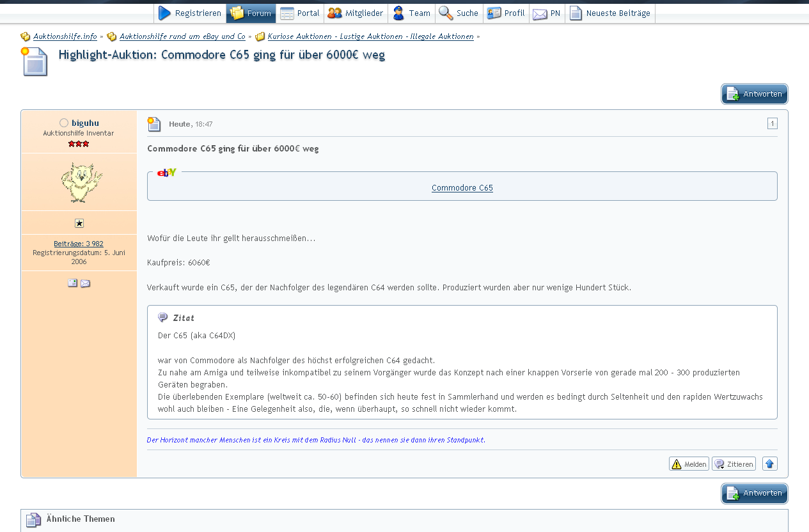Click the eBay logo on the link box
The width and height of the screenshot is (809, 532).
[x=167, y=173]
